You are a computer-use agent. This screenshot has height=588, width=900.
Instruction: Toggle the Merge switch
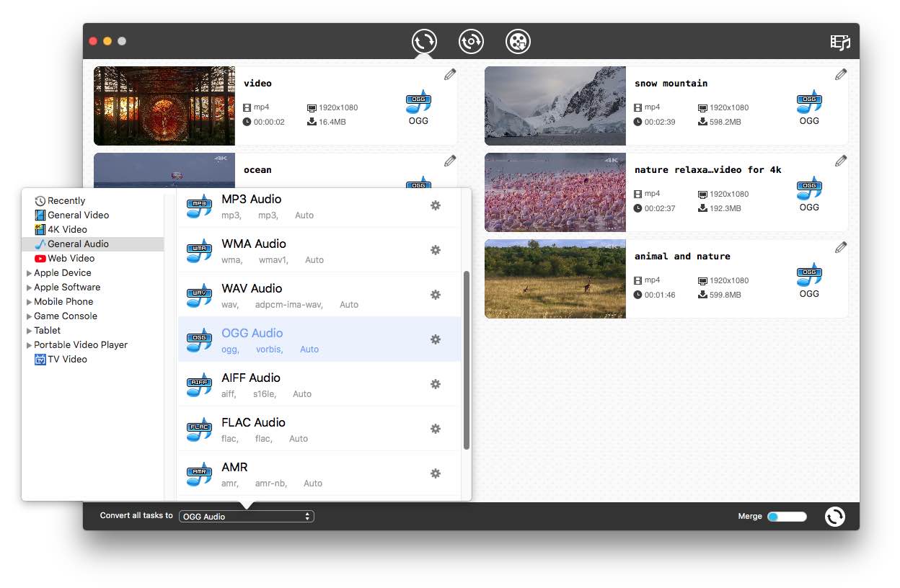coord(786,516)
